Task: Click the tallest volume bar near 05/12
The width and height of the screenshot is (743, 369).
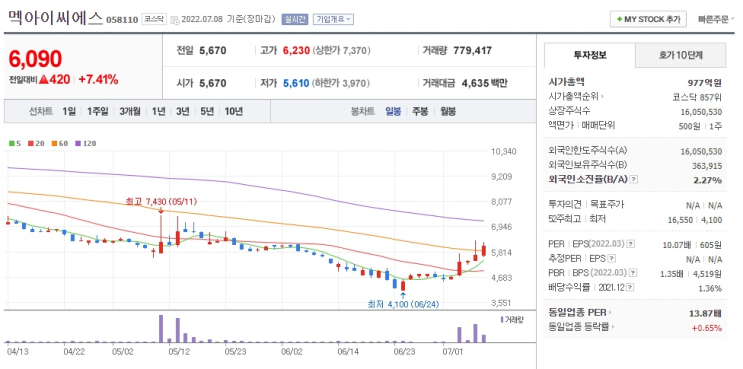Action: point(161,329)
